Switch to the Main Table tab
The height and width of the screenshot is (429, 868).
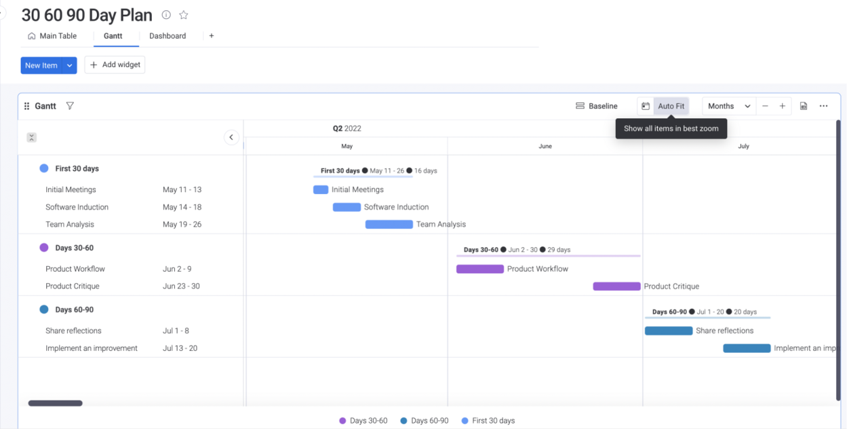coord(52,36)
